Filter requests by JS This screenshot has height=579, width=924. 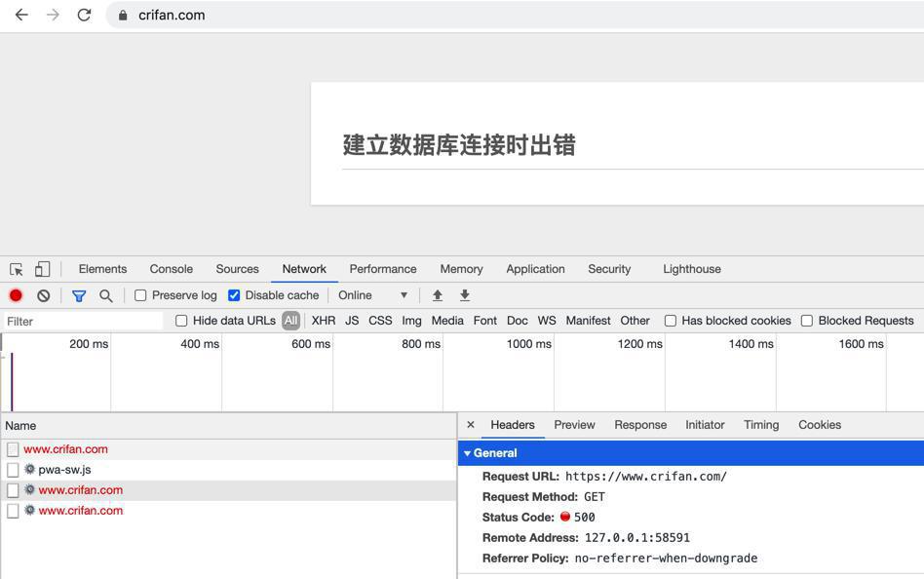pos(352,321)
